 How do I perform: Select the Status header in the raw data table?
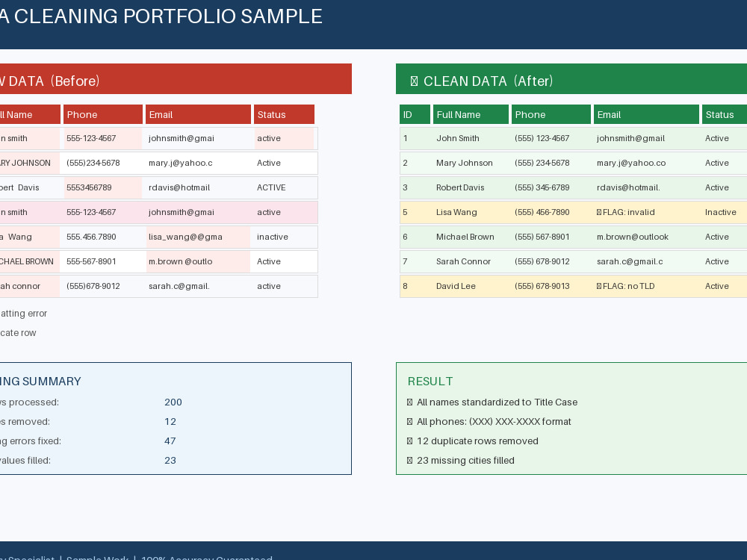284,114
